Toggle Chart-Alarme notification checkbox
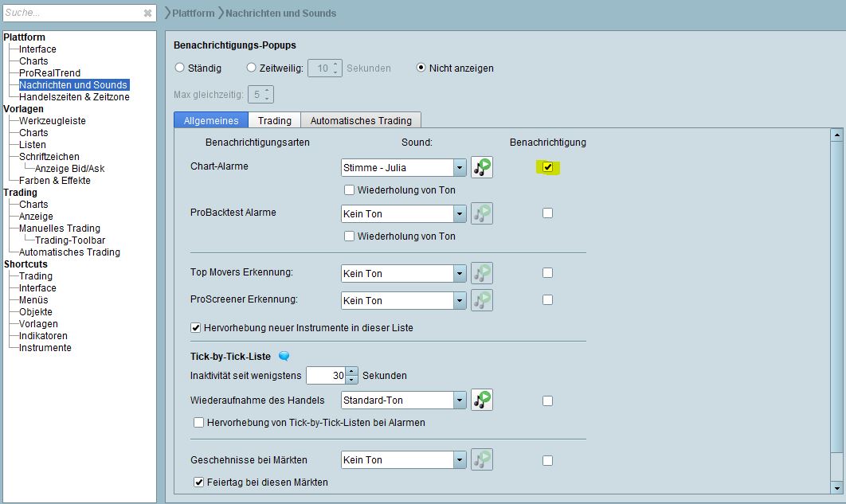The width and height of the screenshot is (846, 504). tap(547, 167)
